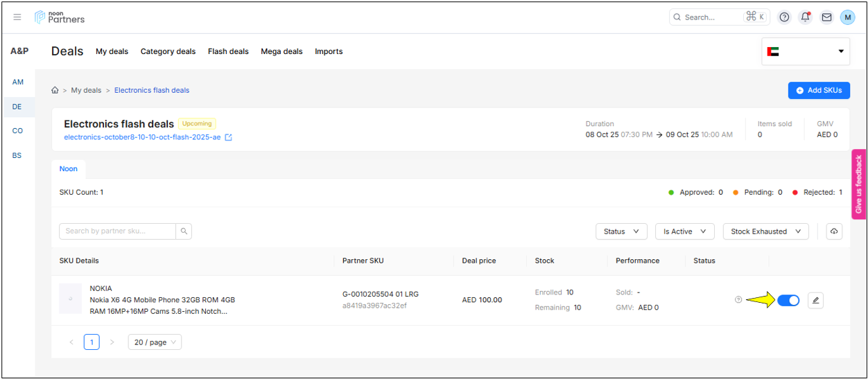Go to the Mega deals tab

[281, 51]
